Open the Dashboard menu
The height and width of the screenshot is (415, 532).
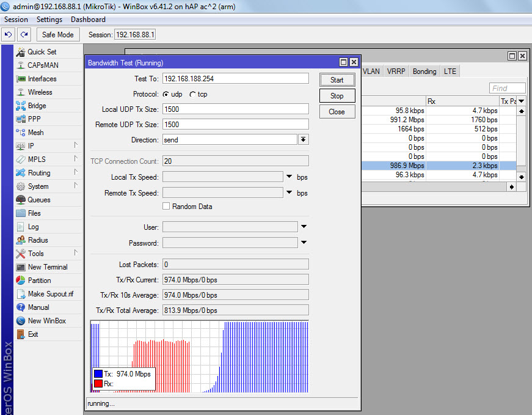88,20
